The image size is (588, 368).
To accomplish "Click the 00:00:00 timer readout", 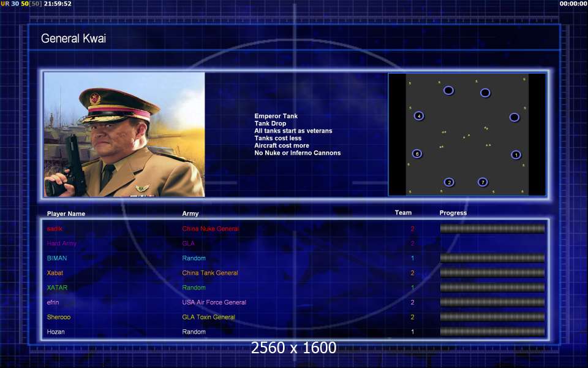I will pos(573,4).
